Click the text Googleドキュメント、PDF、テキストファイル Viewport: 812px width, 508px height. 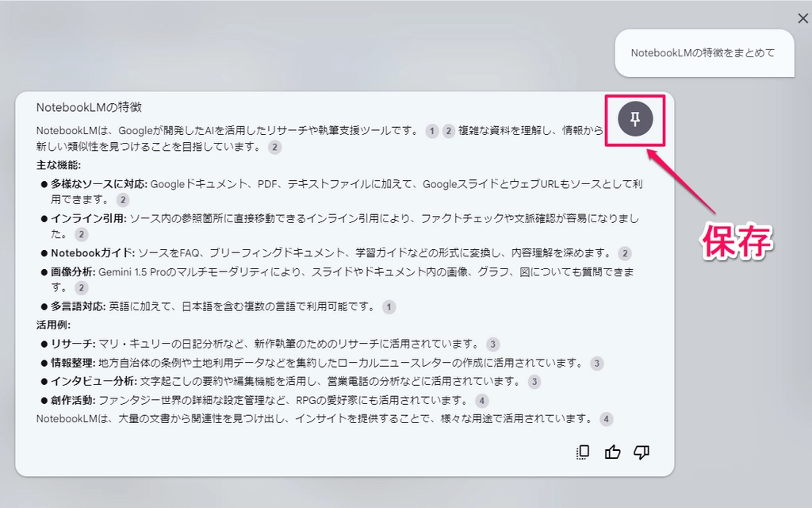coord(261,184)
